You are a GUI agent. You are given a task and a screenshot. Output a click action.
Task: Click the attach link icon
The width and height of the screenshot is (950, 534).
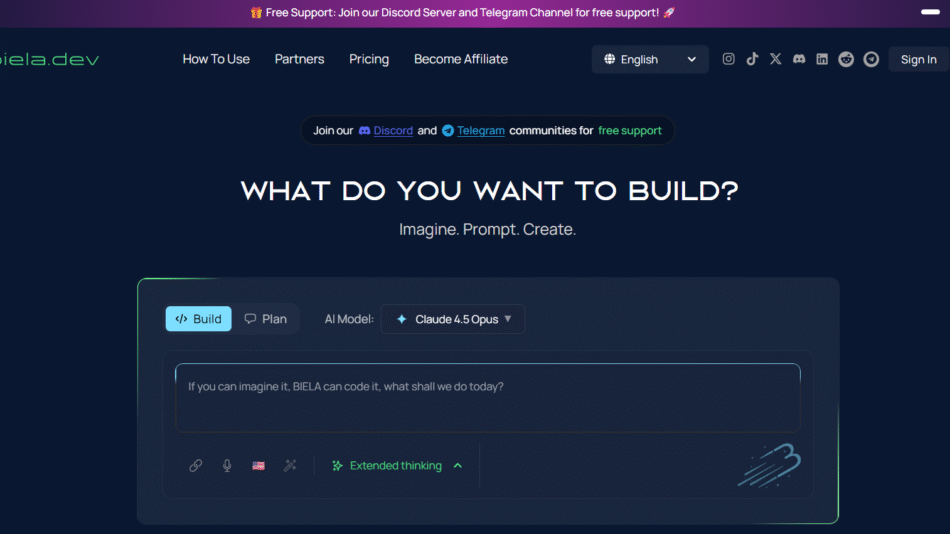[196, 466]
